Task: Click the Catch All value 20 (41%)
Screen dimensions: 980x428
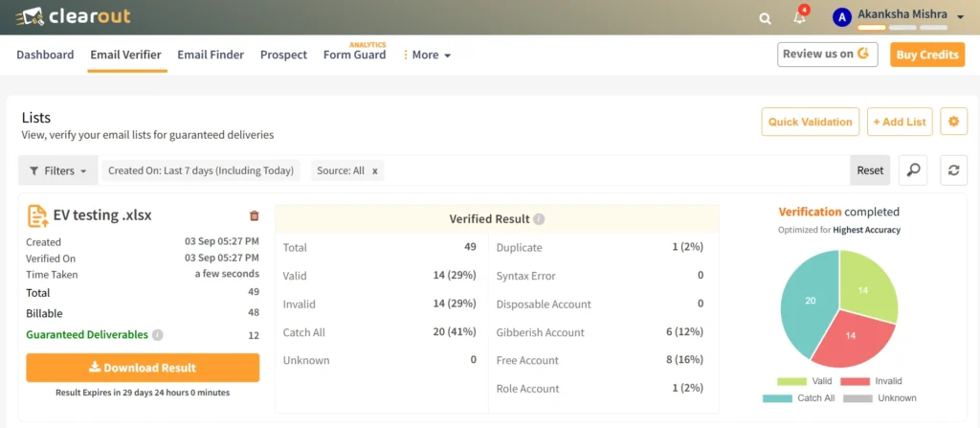Action: tap(455, 331)
